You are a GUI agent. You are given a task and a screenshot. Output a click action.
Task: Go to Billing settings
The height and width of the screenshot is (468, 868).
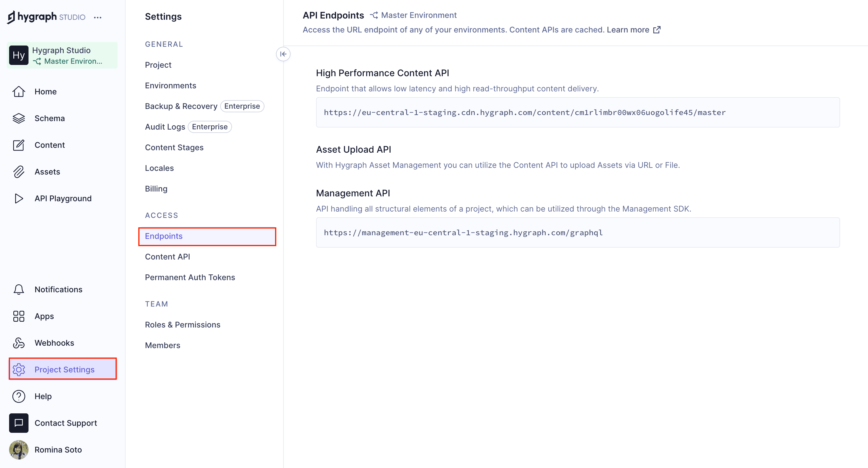click(156, 188)
